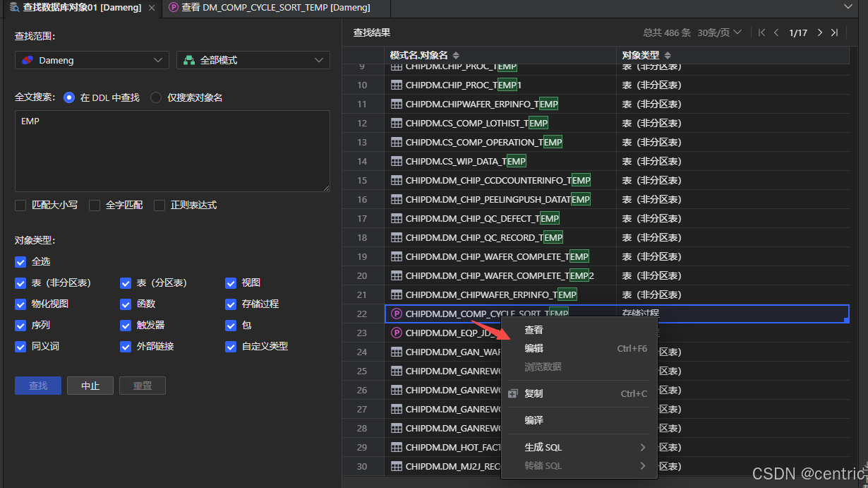Click the procedure icon on DM_COMP_CYCLE_SORT_TEMP row
Image resolution: width=868 pixels, height=488 pixels.
396,314
